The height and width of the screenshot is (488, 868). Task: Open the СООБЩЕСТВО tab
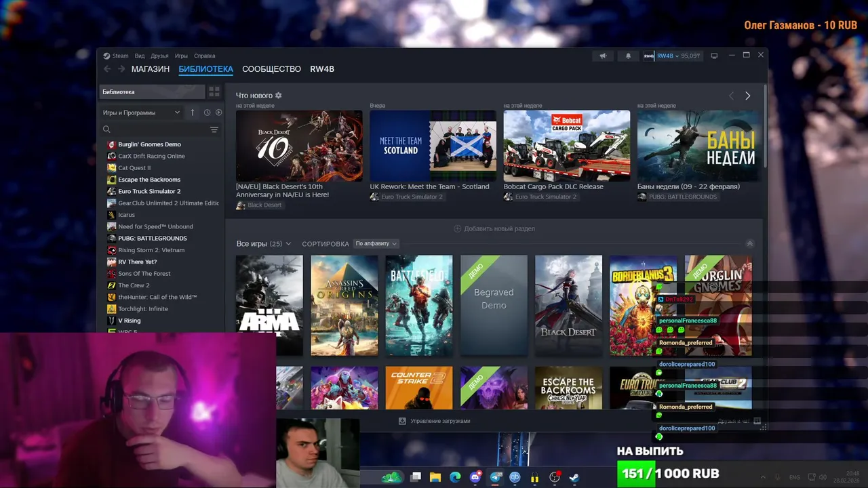[271, 69]
